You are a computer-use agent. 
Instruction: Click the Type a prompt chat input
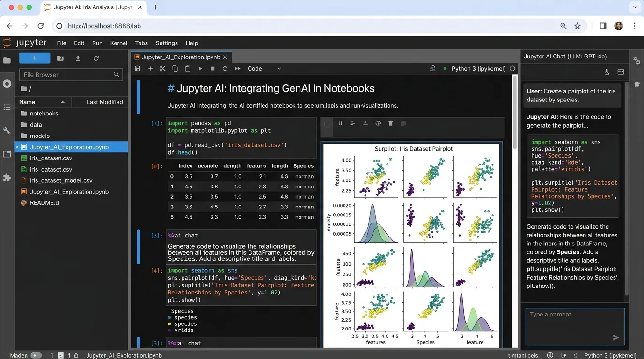[x=575, y=326]
